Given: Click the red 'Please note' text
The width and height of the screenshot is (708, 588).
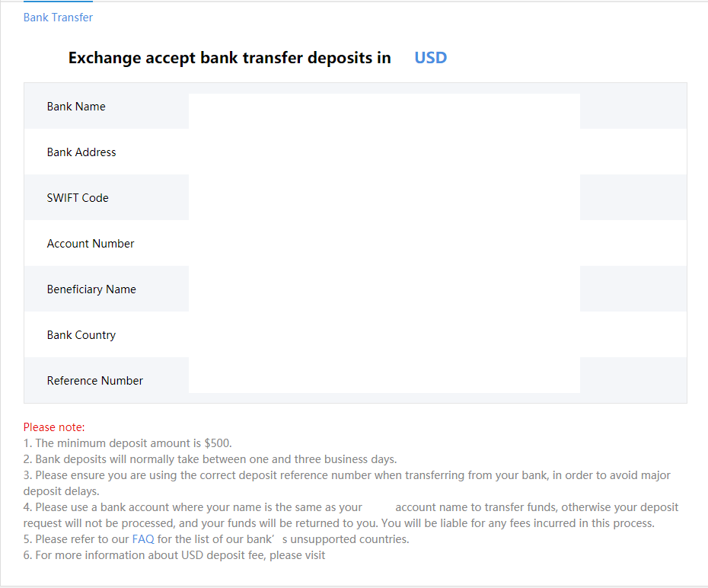Looking at the screenshot, I should (54, 427).
